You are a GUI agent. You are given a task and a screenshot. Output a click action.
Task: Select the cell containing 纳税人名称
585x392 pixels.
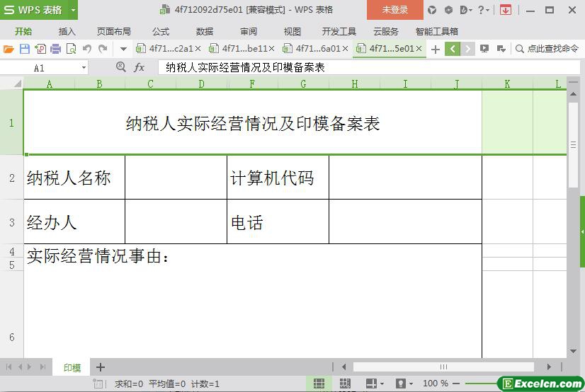(x=74, y=178)
